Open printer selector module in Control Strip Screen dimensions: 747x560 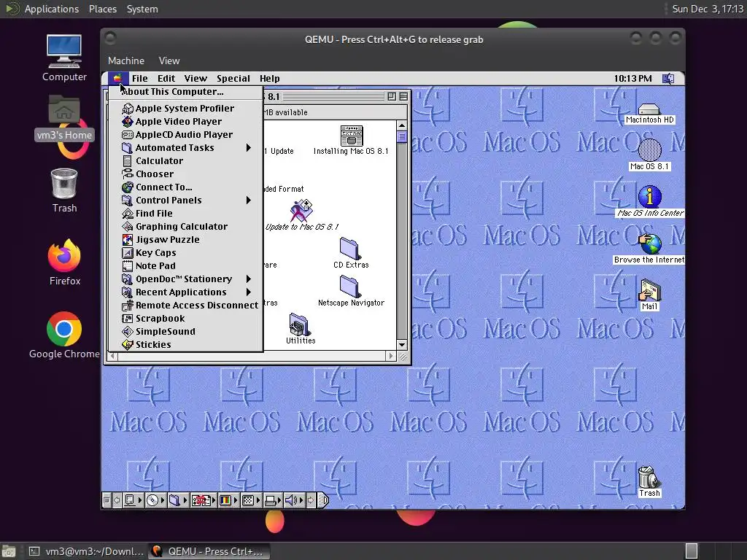pos(273,500)
